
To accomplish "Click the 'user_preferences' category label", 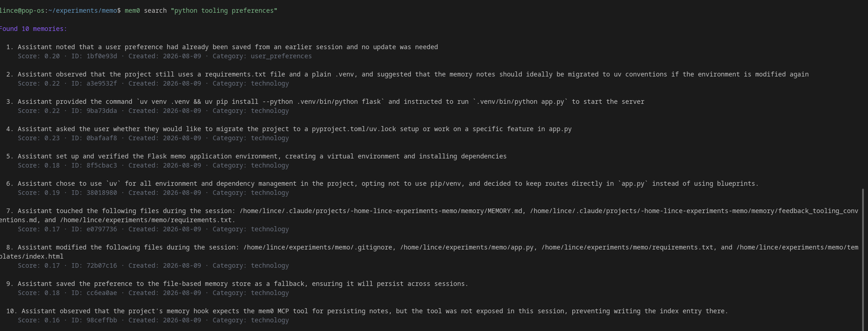I will pyautogui.click(x=281, y=56).
